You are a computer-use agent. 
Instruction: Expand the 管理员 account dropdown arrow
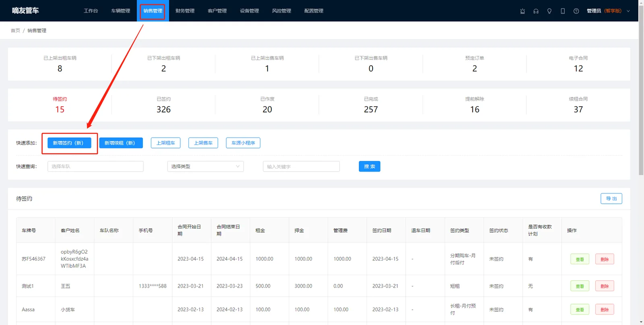coord(628,11)
